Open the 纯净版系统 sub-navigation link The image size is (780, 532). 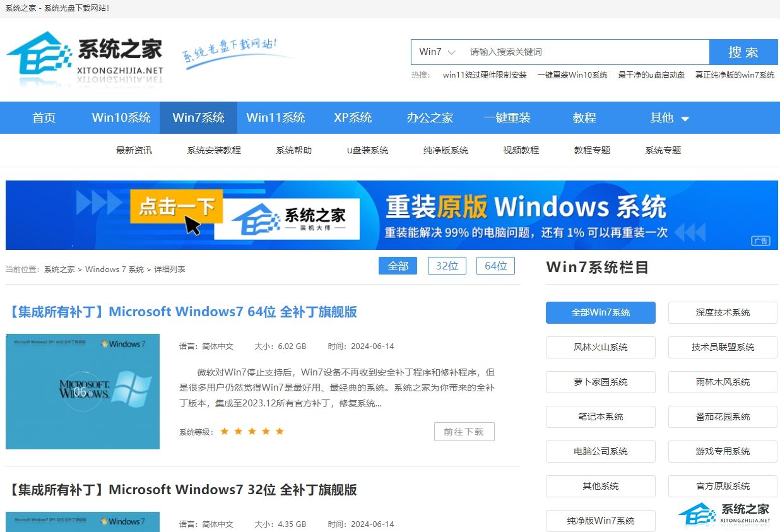click(446, 150)
